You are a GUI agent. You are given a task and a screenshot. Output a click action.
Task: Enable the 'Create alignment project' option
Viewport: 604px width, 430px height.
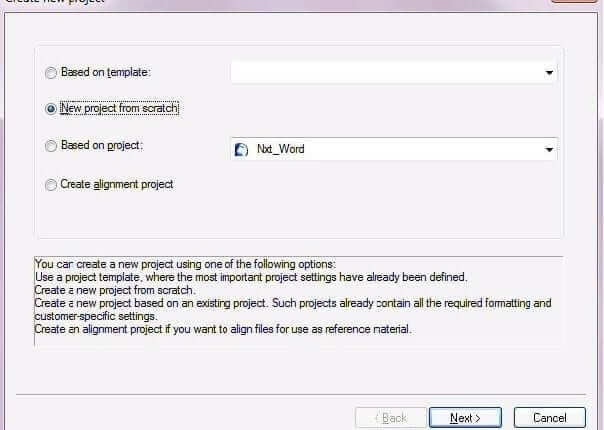click(x=51, y=185)
